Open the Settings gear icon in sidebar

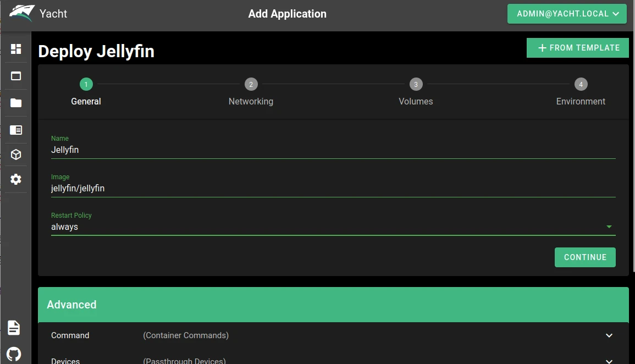click(x=16, y=179)
